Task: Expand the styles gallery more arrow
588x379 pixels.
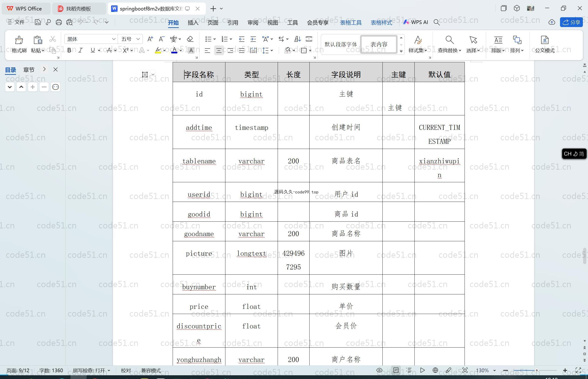Action: tap(401, 51)
